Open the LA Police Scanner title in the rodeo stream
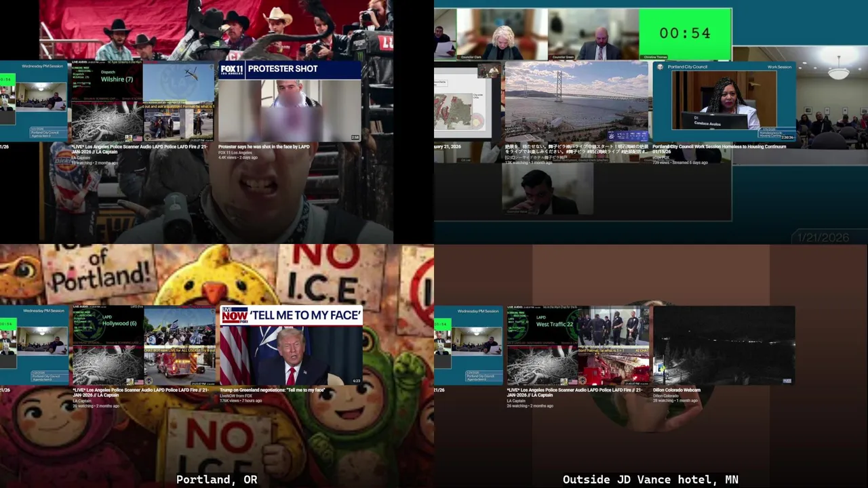The width and height of the screenshot is (868, 488). pyautogui.click(x=140, y=149)
